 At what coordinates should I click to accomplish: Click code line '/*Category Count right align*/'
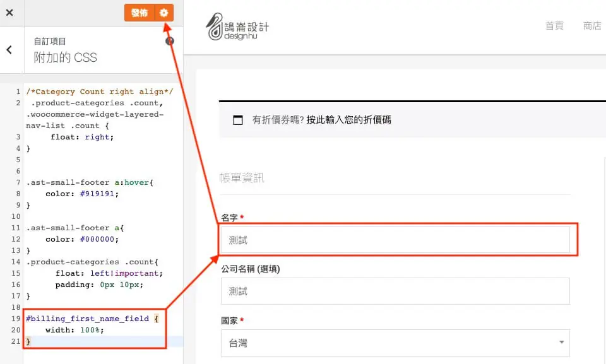tap(100, 91)
